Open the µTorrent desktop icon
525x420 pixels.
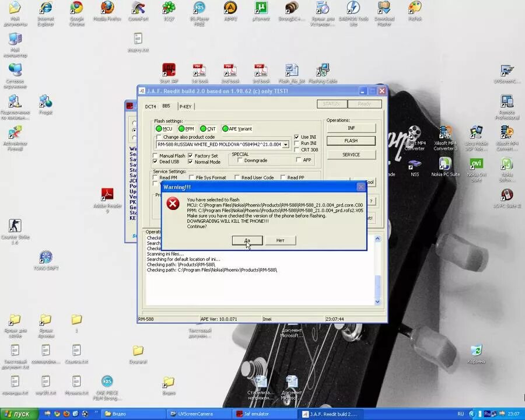261,12
